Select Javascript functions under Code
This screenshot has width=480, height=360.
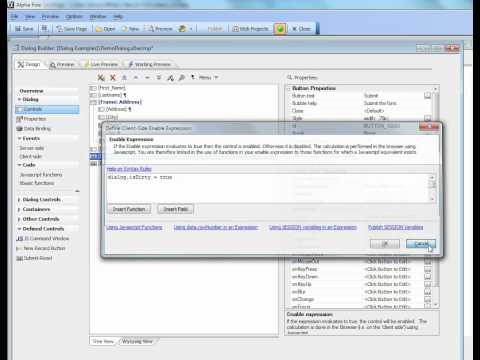point(41,174)
